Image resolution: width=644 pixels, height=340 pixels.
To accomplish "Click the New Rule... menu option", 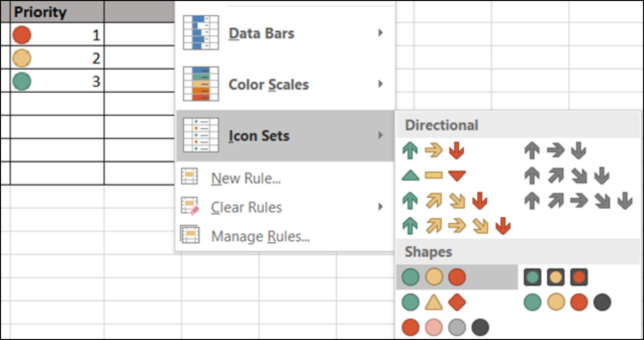I will click(x=246, y=178).
